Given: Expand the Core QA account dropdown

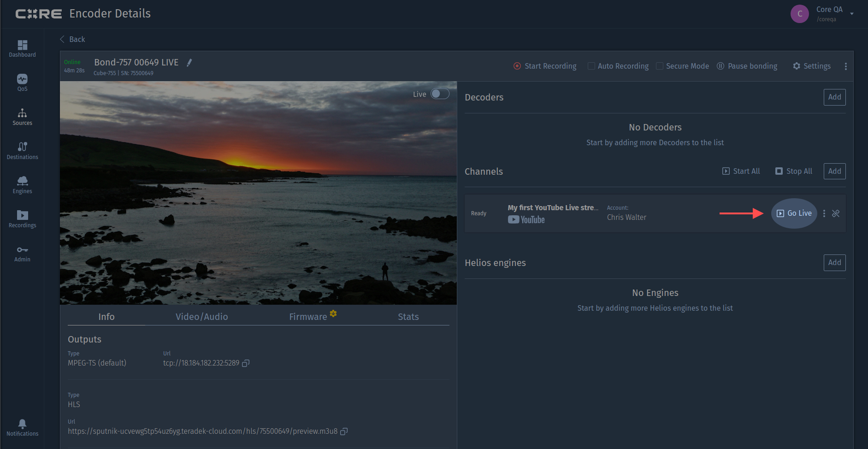Looking at the screenshot, I should point(852,14).
